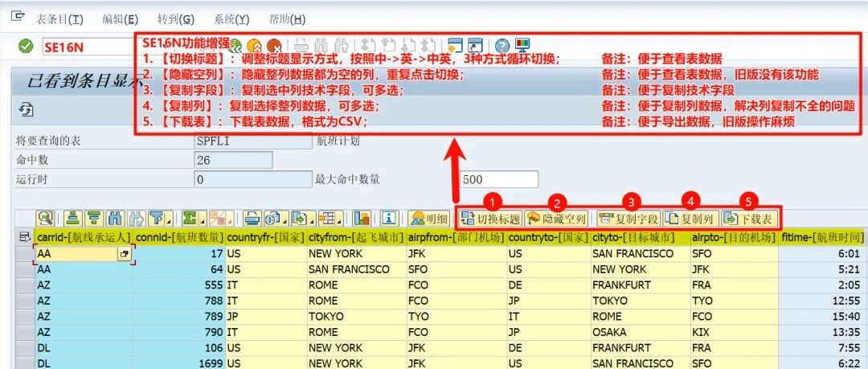Select the connid column header
The height and width of the screenshot is (369, 868).
[179, 238]
